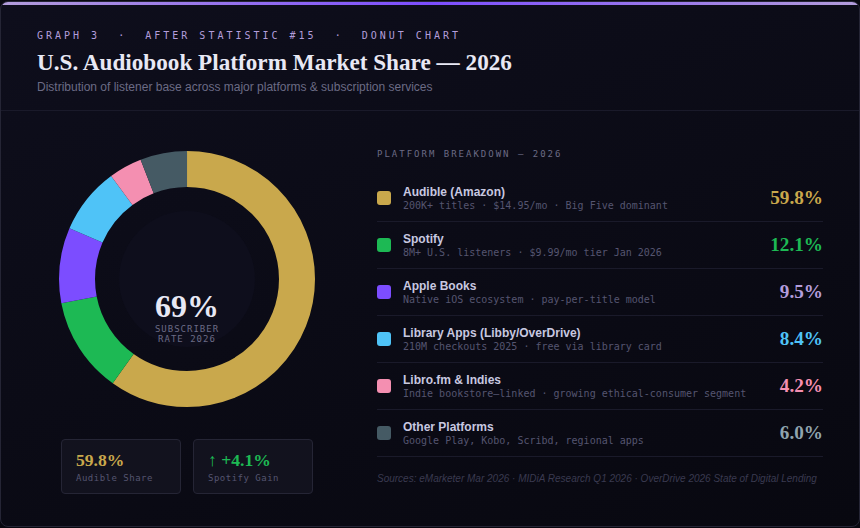
Task: Click the gold Audible legend swatch
Action: [x=384, y=198]
